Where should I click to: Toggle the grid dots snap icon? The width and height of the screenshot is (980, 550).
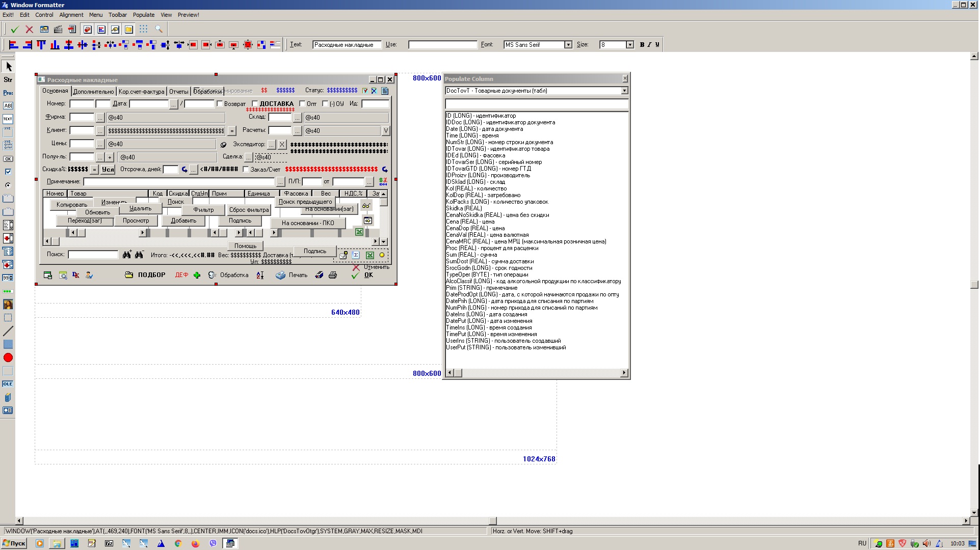(144, 30)
